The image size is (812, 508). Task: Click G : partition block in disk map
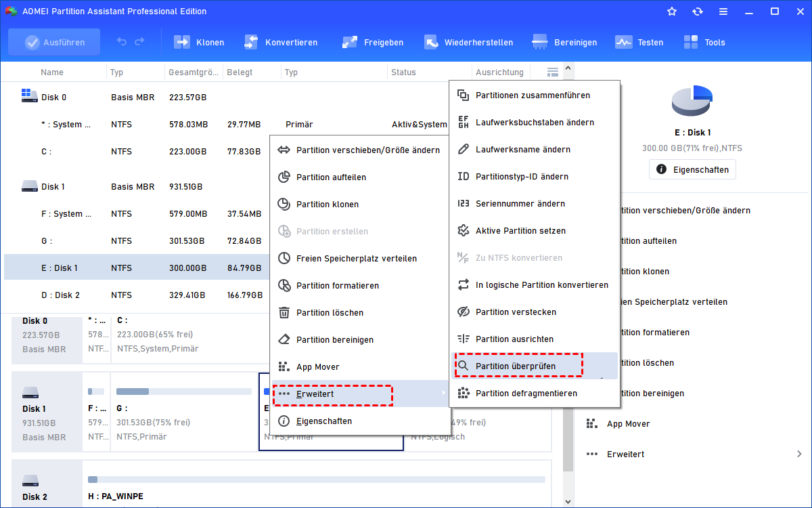184,412
